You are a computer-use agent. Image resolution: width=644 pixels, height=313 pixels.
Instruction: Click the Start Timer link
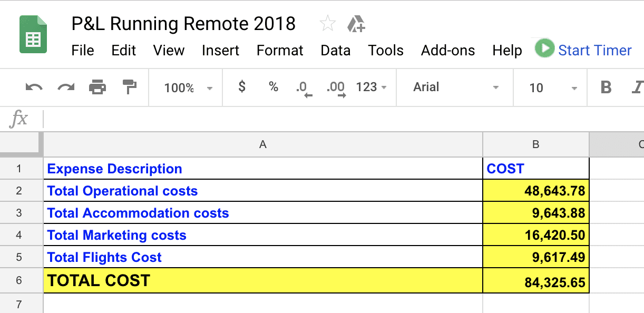tap(594, 50)
